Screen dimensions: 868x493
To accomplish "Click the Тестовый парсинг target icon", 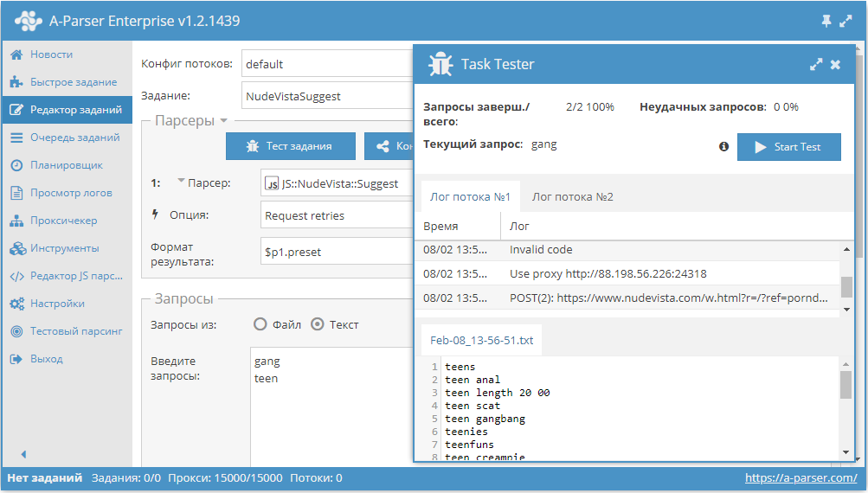I will click(x=17, y=331).
